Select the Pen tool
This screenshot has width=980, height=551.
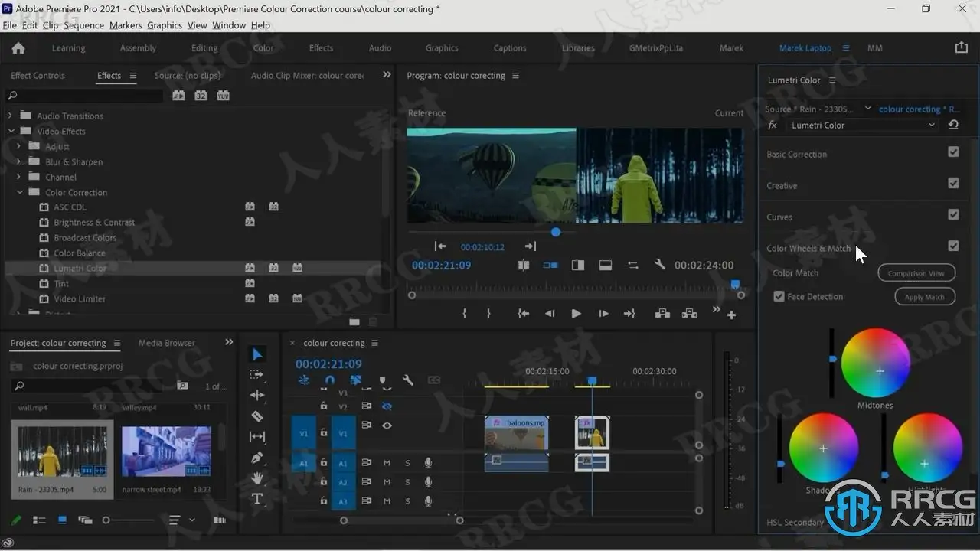[x=257, y=458]
